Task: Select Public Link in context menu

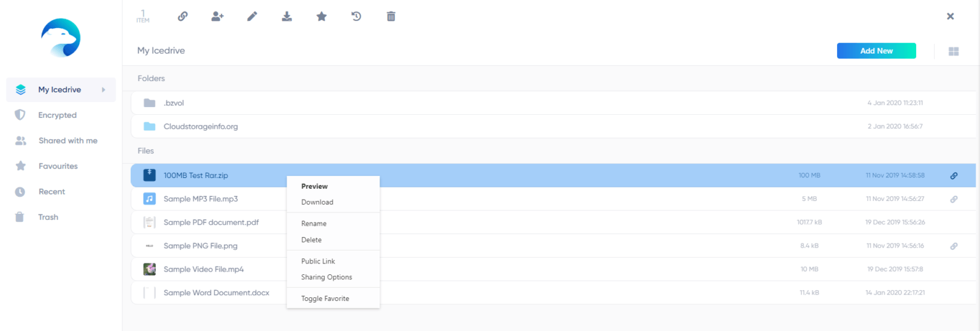Action: (x=318, y=261)
